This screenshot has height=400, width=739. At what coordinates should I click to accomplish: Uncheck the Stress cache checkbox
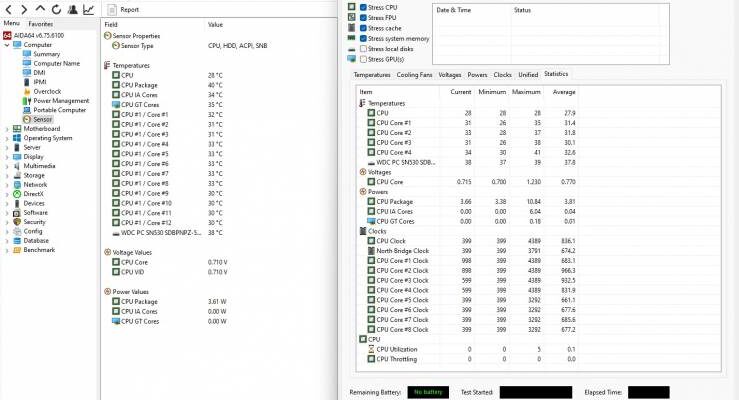tap(363, 28)
